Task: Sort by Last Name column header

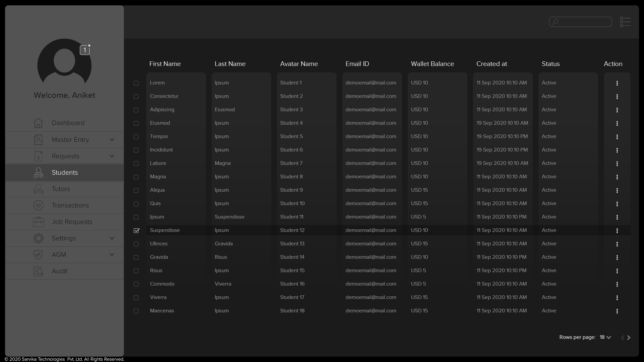Action: click(x=230, y=64)
